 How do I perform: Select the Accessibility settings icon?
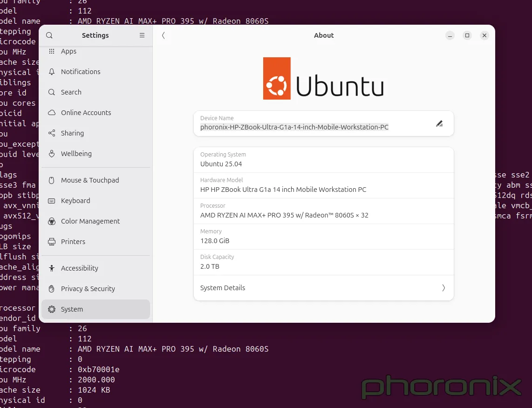click(x=51, y=268)
